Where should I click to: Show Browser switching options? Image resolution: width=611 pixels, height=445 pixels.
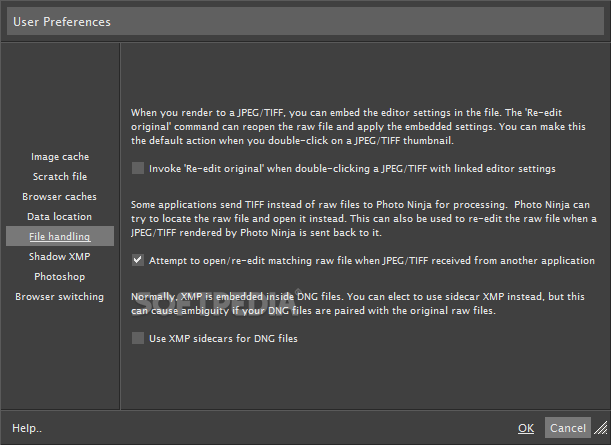click(60, 297)
